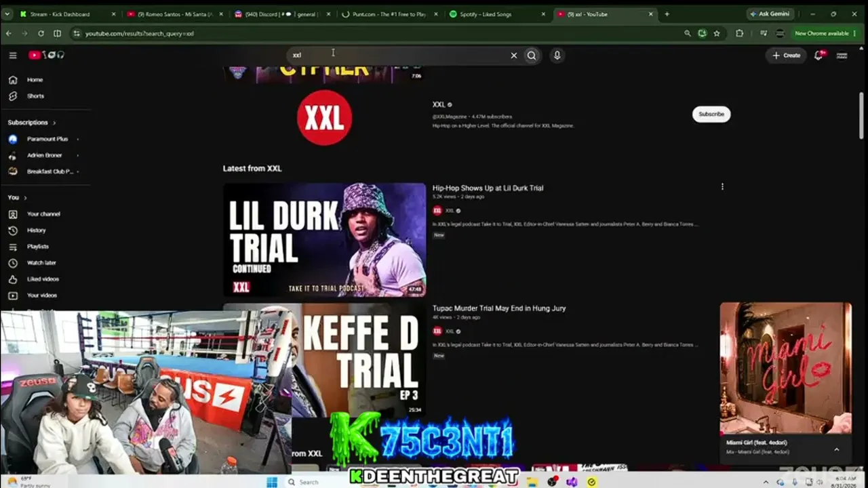This screenshot has height=488, width=868.
Task: Subscribe to the XXL channel
Action: [711, 114]
